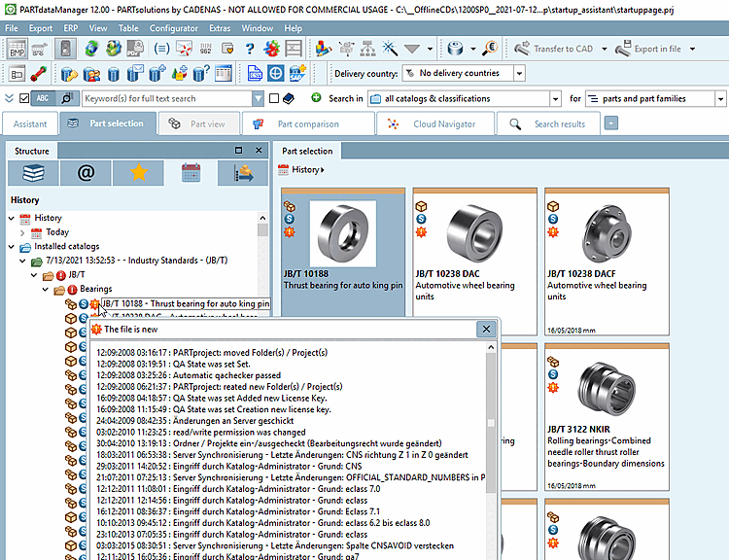The height and width of the screenshot is (560, 729).
Task: Switch to the Cloud Navigator tab
Action: tap(434, 123)
